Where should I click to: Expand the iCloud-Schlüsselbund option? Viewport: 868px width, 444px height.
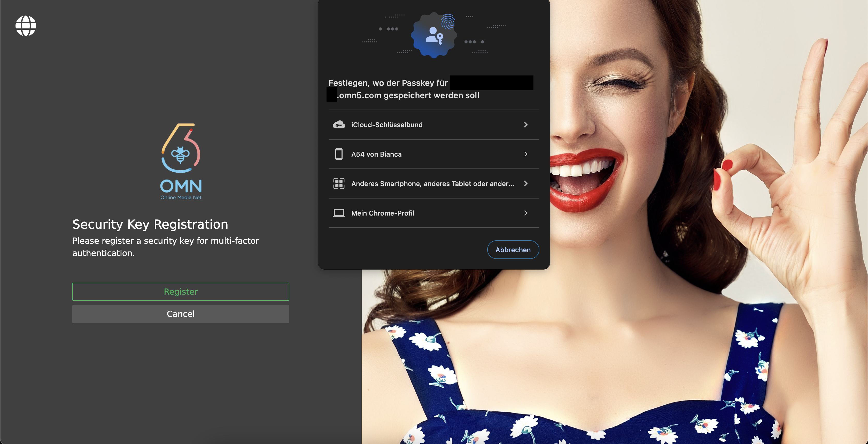point(526,124)
